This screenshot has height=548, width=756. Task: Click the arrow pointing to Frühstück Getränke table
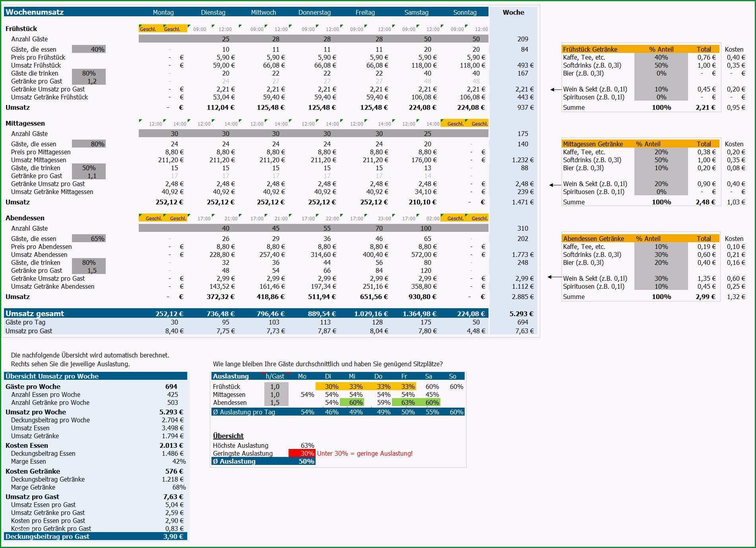[556, 89]
